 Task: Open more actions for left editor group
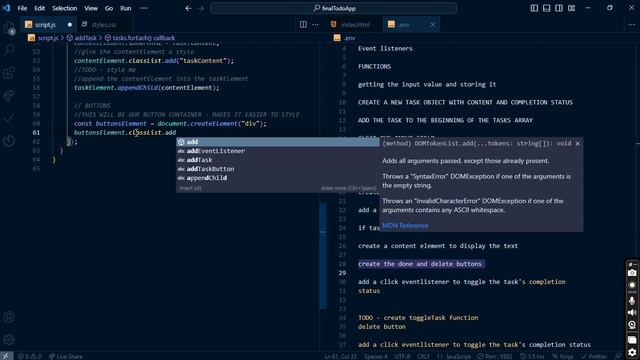pos(316,24)
